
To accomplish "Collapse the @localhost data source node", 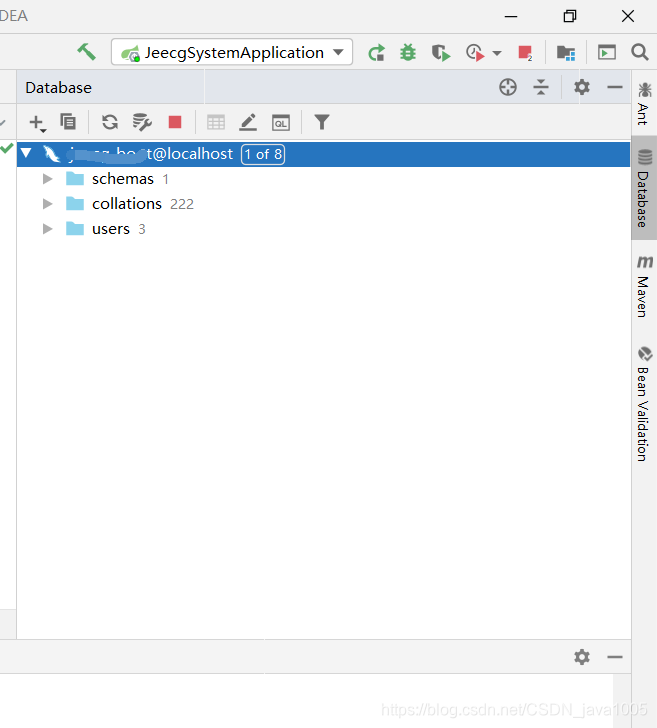I will pyautogui.click(x=26, y=153).
